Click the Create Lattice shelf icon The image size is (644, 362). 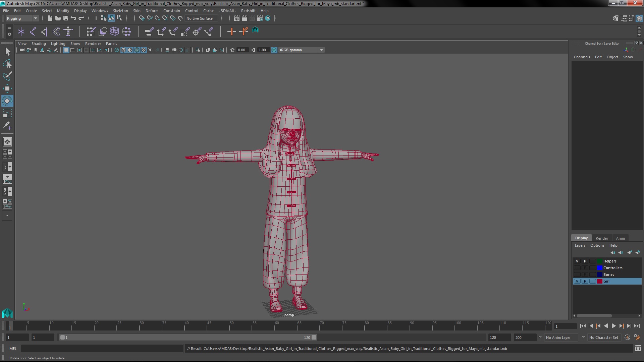pos(114,32)
